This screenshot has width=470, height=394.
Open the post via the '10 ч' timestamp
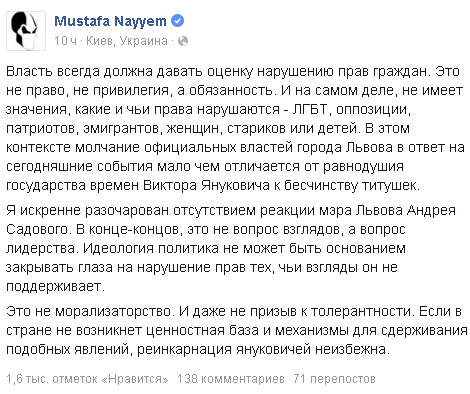click(x=65, y=41)
